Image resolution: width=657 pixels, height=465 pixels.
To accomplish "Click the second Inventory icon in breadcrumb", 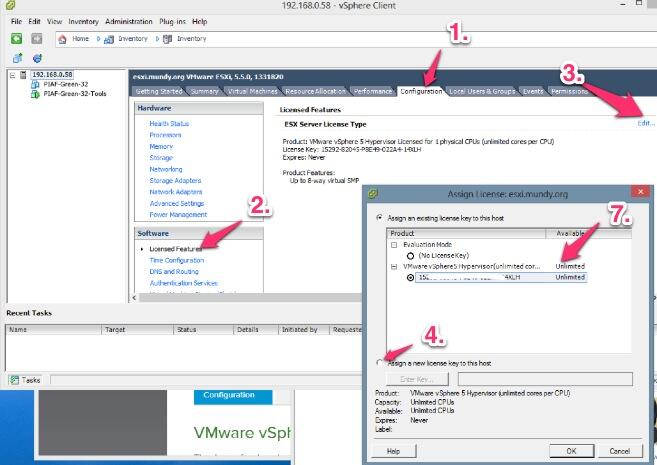I will [x=168, y=39].
